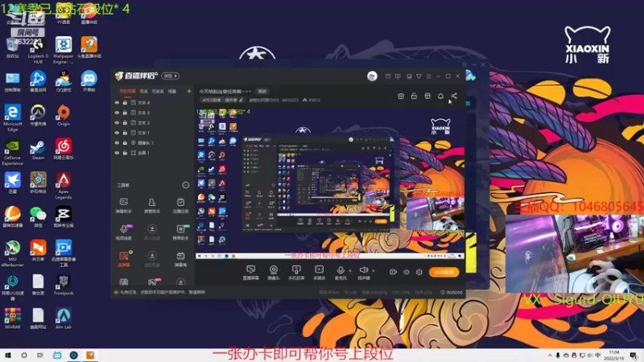Viewport: 644px width, 362px height.
Task: Mute the microphone in bottom toolbar
Action: click(341, 270)
